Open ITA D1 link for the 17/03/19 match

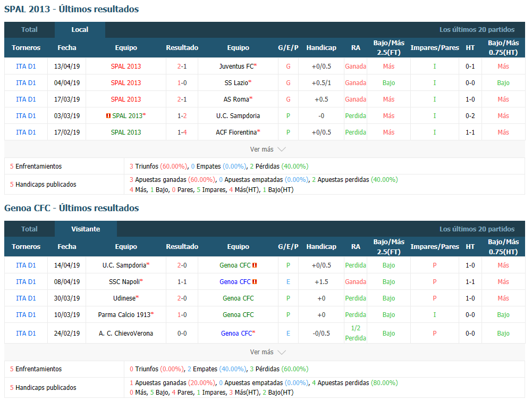(26, 99)
